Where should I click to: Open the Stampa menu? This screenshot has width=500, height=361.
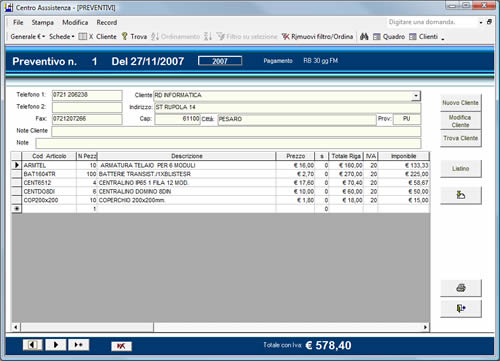[43, 22]
